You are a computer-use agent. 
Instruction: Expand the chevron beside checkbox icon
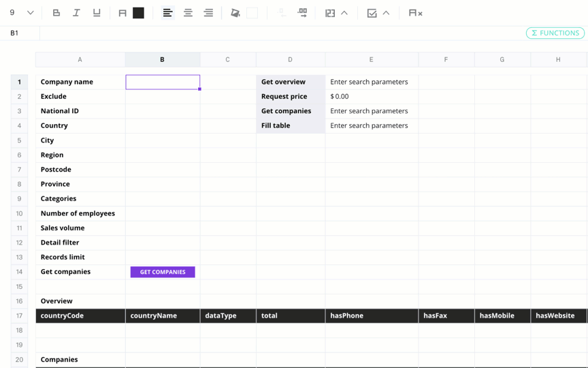pyautogui.click(x=386, y=13)
